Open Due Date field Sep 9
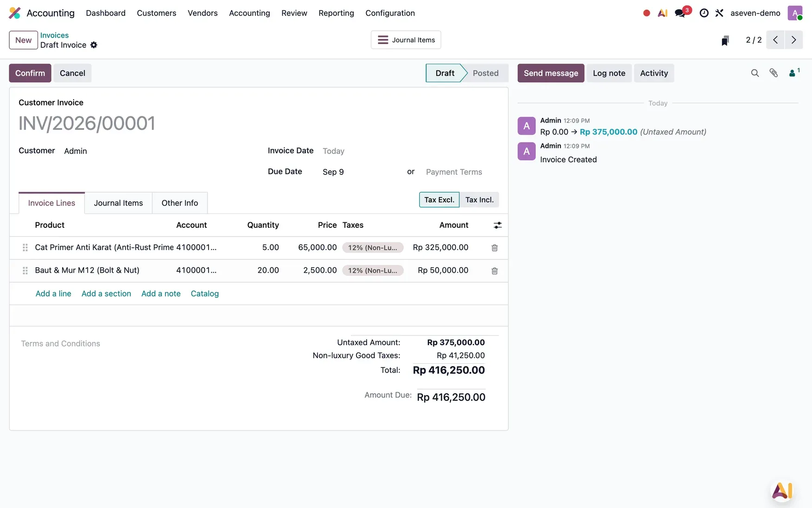This screenshot has height=508, width=812. click(360, 172)
